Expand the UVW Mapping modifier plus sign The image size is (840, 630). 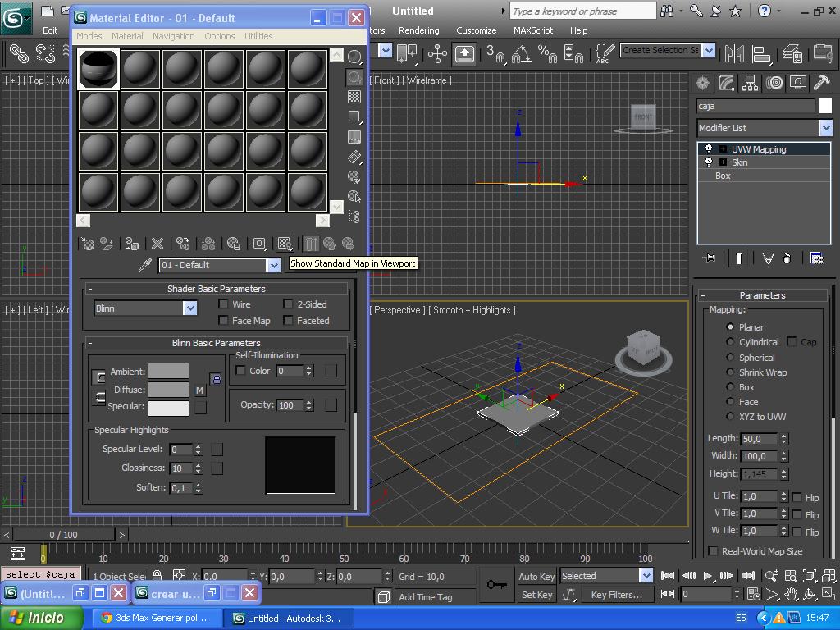coord(723,149)
